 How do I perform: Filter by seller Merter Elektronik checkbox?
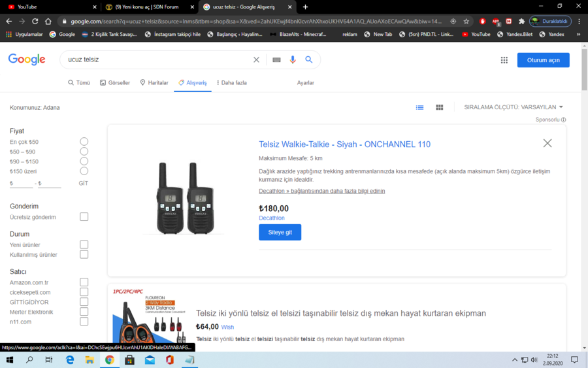click(x=84, y=311)
